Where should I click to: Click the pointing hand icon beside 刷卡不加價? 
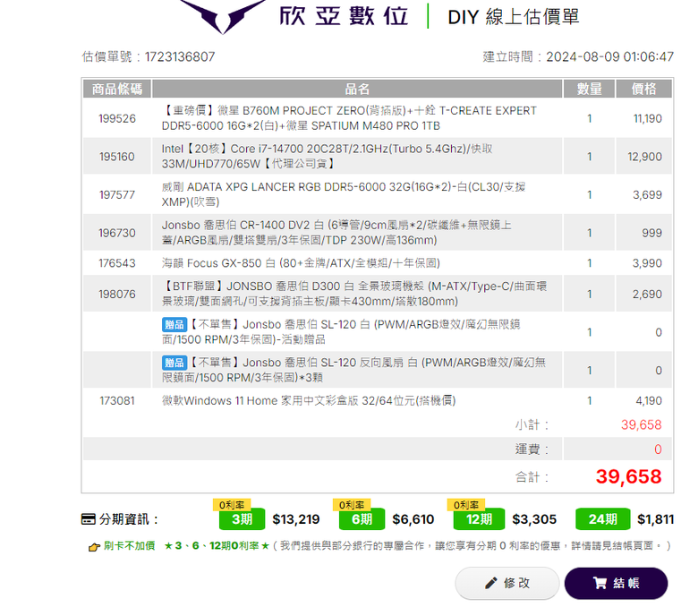(94, 546)
